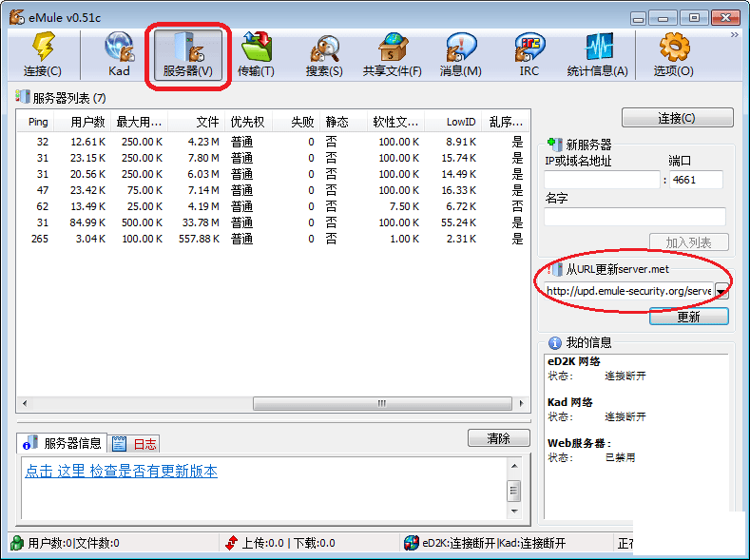Screen dimensions: 750x560
Task: Select the server row with Ping 62
Action: coord(273,206)
